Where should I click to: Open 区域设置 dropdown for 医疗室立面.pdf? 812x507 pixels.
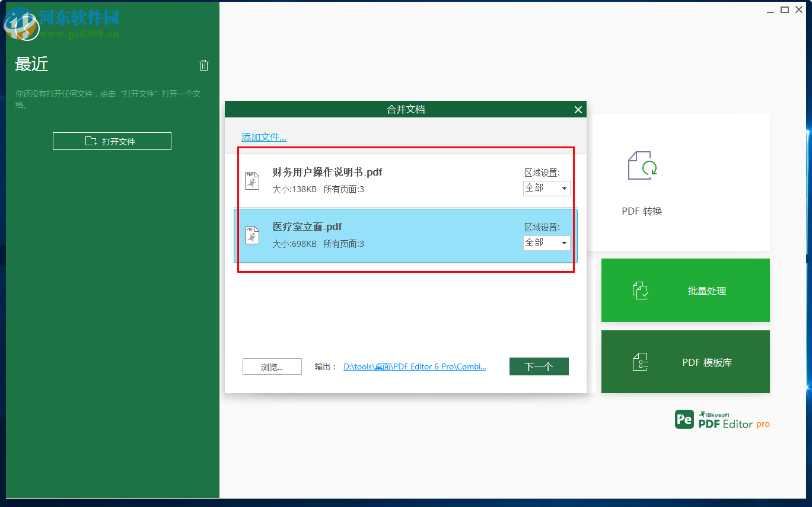pyautogui.click(x=546, y=243)
